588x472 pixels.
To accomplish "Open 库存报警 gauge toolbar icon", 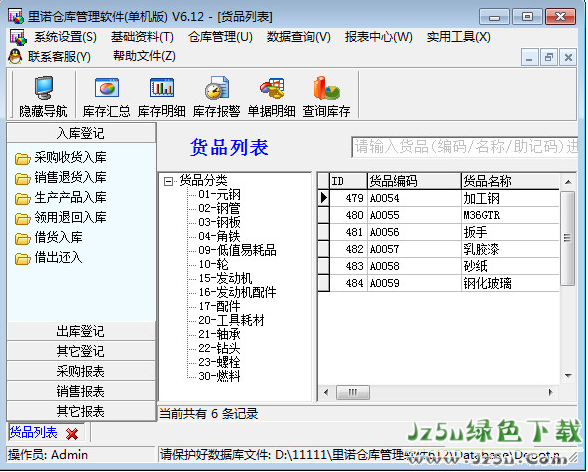I will click(x=217, y=88).
